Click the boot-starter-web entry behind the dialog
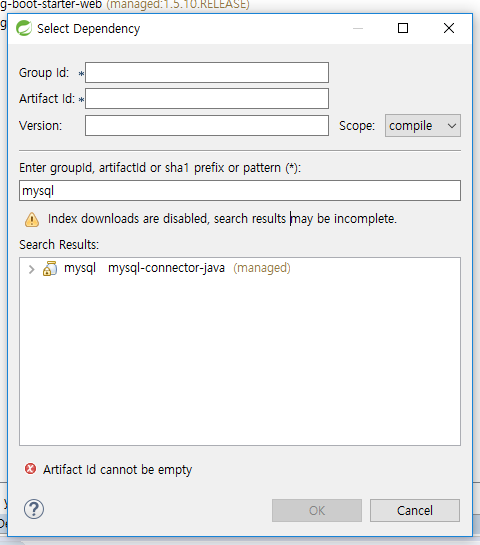480x545 pixels. [124, 5]
